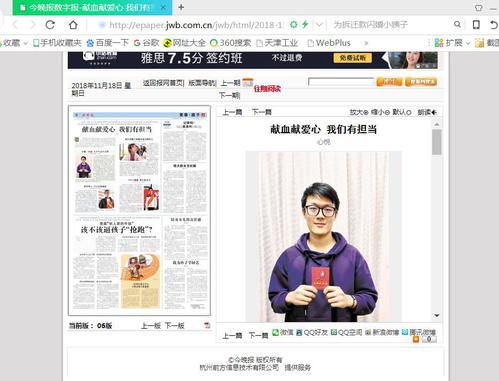Expand bookmarks bar overflow chevron

click(366, 43)
